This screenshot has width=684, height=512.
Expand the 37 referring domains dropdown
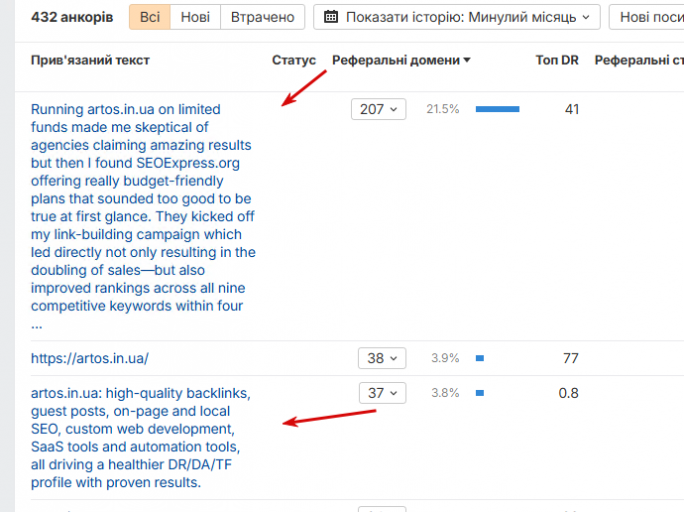pyautogui.click(x=383, y=393)
